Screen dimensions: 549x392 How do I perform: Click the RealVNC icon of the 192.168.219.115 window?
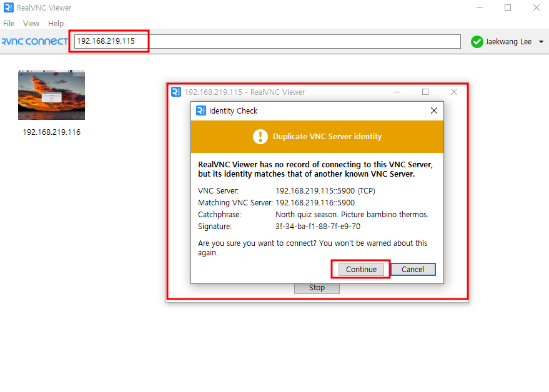click(176, 92)
